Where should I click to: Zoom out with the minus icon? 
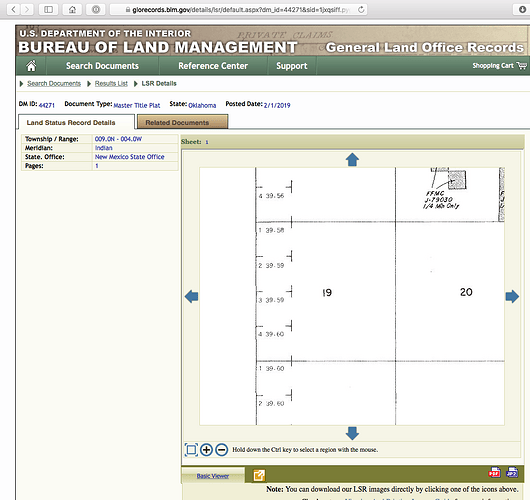[221, 450]
